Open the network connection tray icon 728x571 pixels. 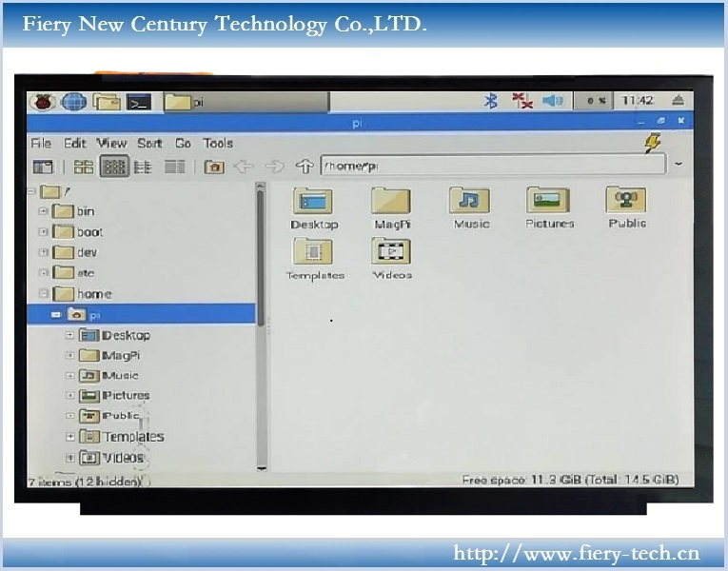521,100
